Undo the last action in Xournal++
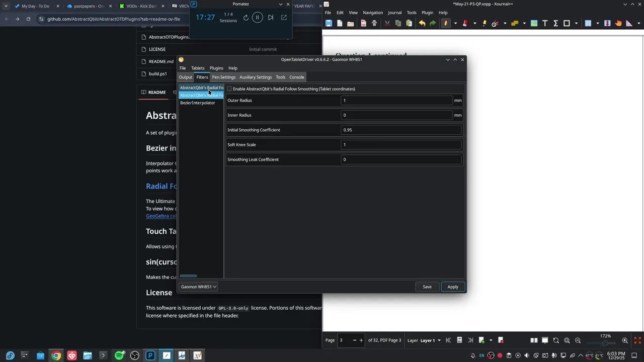 [422, 23]
